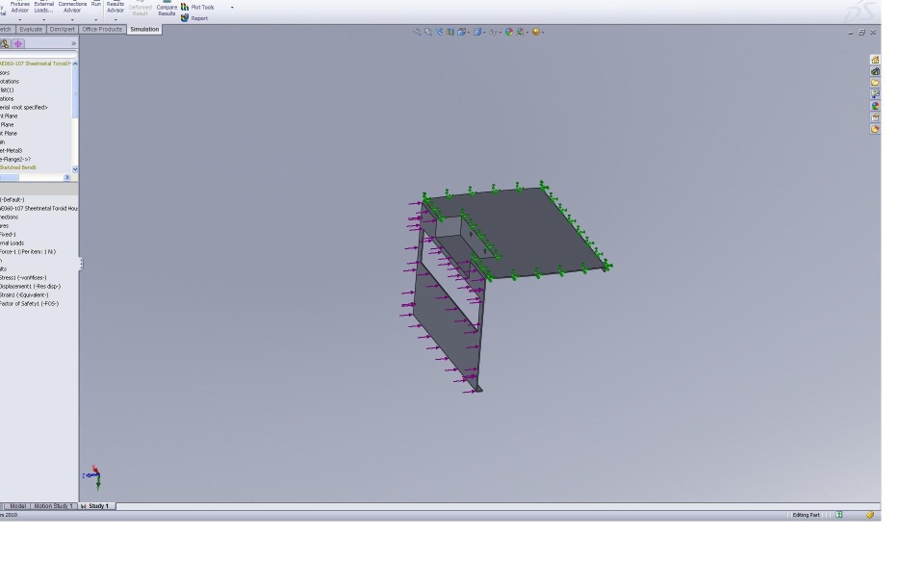Open the Model tab at bottom
The height and width of the screenshot is (561, 924).
17,505
